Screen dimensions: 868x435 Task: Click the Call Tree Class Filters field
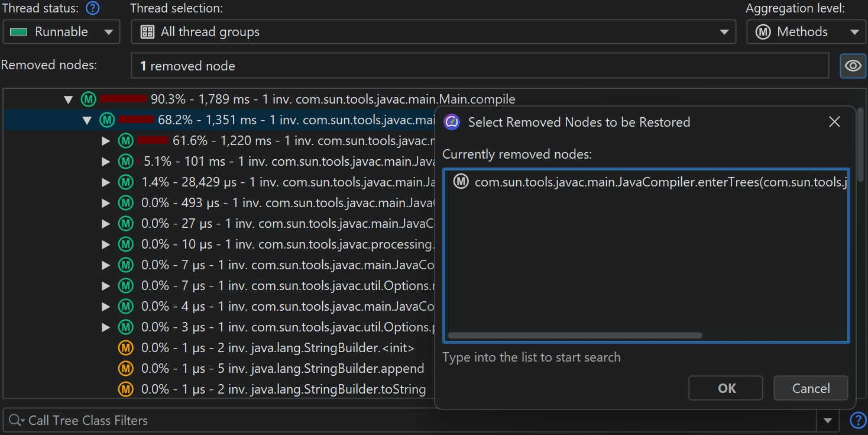pos(414,421)
